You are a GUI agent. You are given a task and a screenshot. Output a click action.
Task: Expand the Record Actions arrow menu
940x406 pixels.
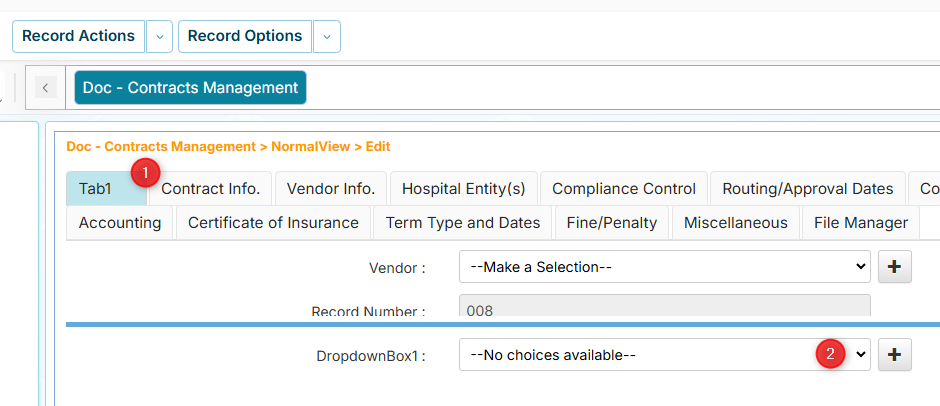[160, 36]
